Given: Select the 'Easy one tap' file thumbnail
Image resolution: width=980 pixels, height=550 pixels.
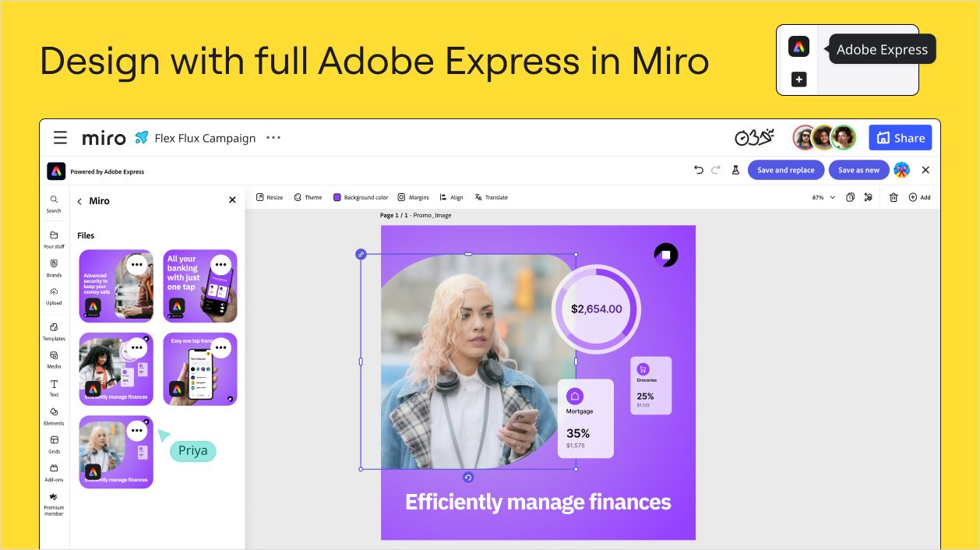Looking at the screenshot, I should pyautogui.click(x=200, y=369).
